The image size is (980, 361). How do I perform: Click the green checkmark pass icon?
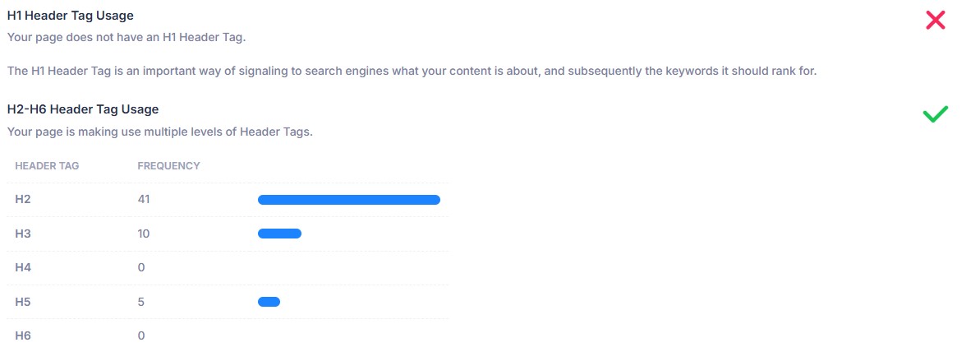936,114
